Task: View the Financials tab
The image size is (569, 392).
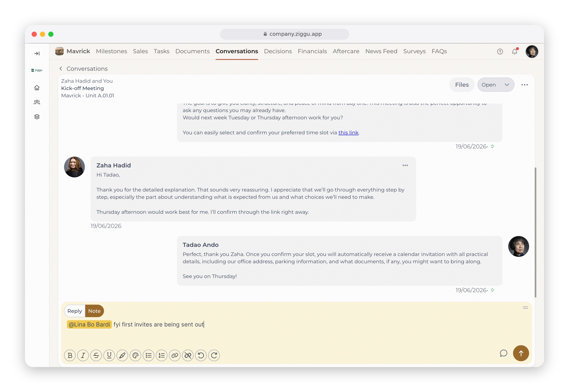Action: click(312, 51)
